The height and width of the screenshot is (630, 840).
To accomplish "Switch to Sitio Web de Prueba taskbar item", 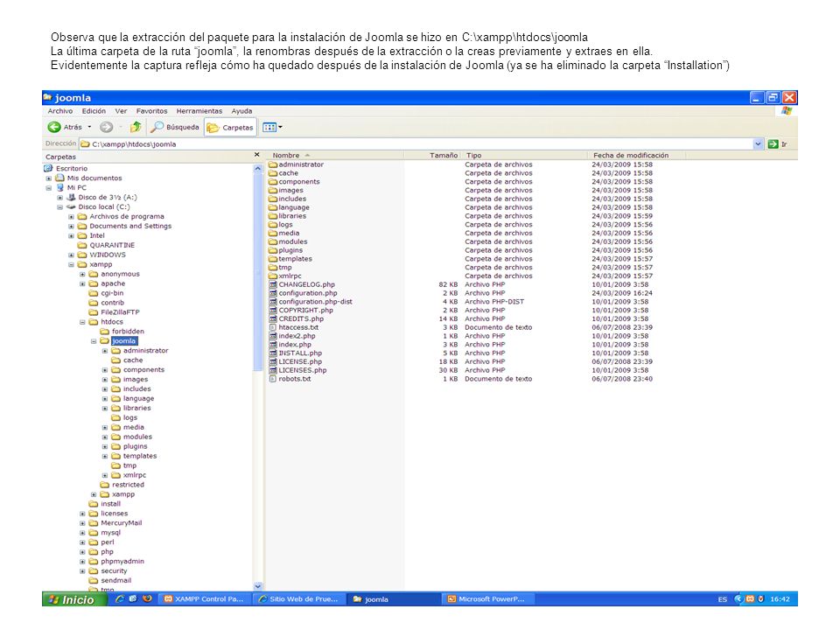I will [x=298, y=598].
